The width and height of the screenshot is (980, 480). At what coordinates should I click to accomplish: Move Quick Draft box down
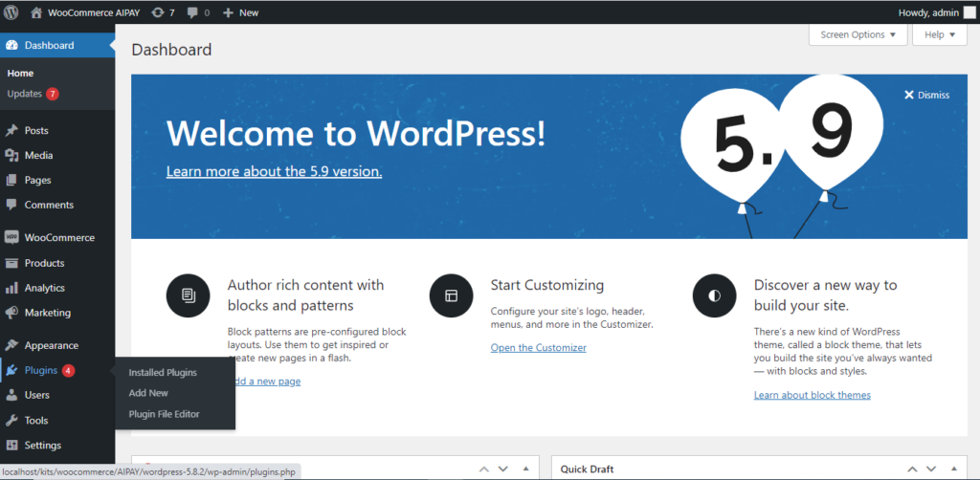point(931,469)
